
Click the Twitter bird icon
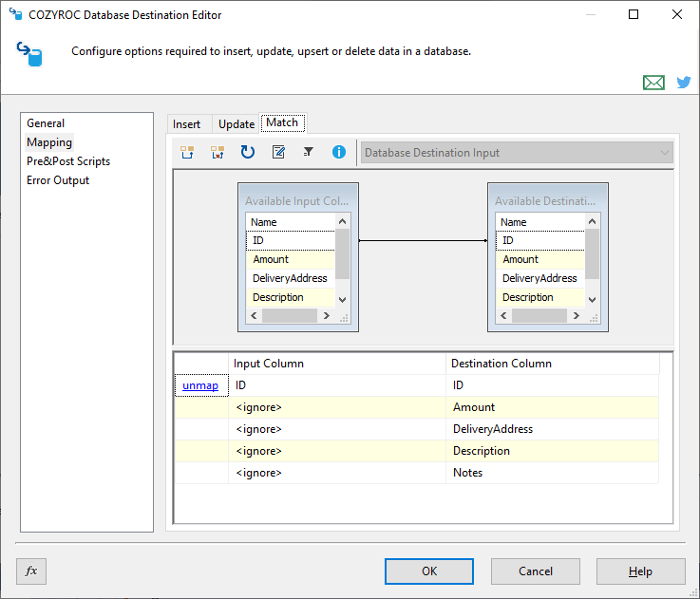[x=684, y=83]
